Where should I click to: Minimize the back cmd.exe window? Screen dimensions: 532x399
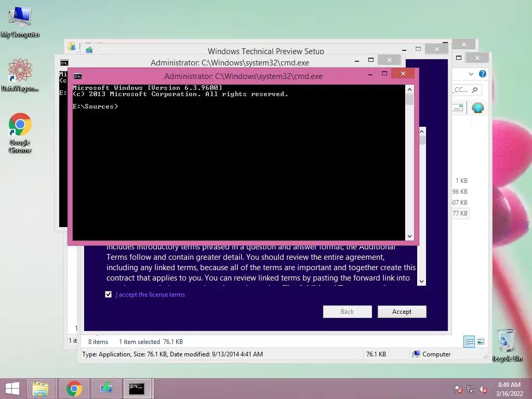coord(356,60)
